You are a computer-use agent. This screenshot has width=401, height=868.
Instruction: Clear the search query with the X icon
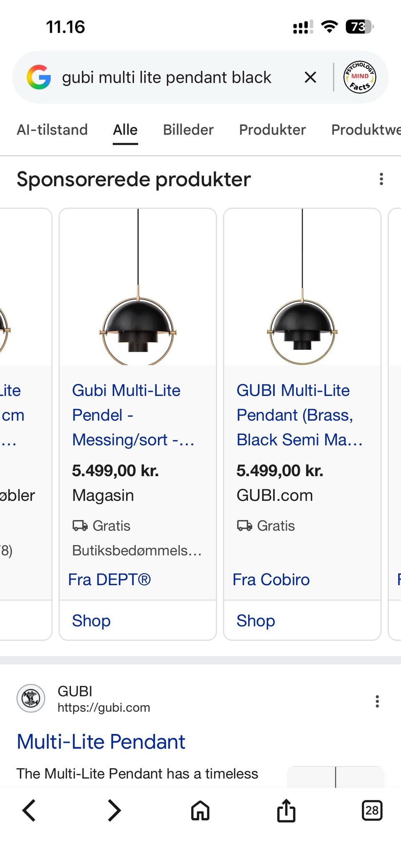click(310, 77)
